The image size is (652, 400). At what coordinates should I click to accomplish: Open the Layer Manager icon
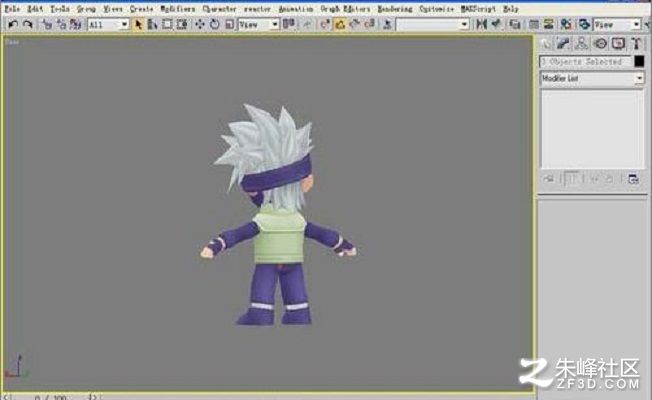point(515,25)
